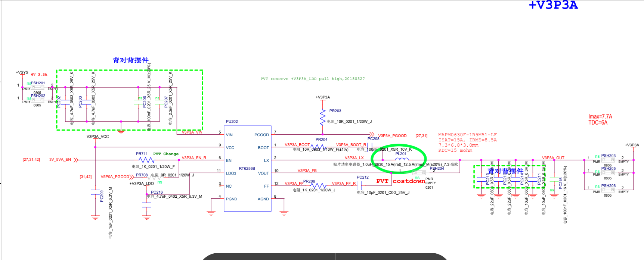
Task: Click the VCC pin label
Action: point(230,148)
